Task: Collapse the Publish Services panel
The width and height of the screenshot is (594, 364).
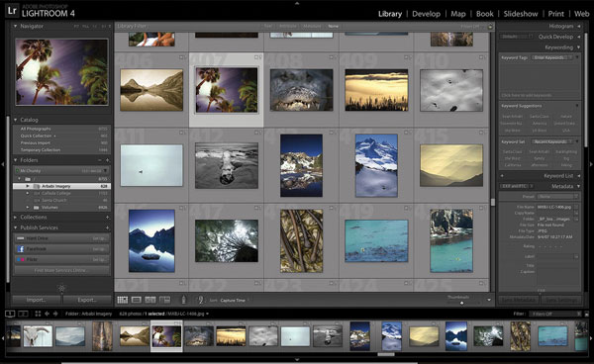Action: click(x=15, y=227)
